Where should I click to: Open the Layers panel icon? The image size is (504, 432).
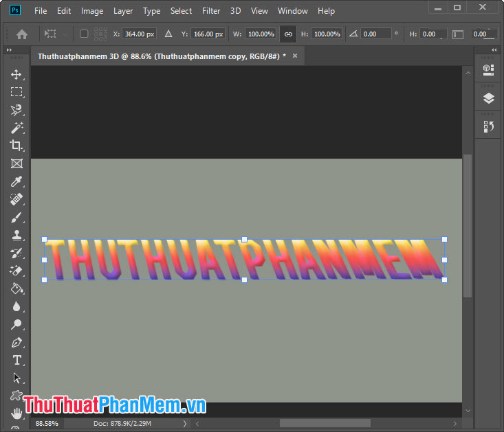[x=488, y=98]
